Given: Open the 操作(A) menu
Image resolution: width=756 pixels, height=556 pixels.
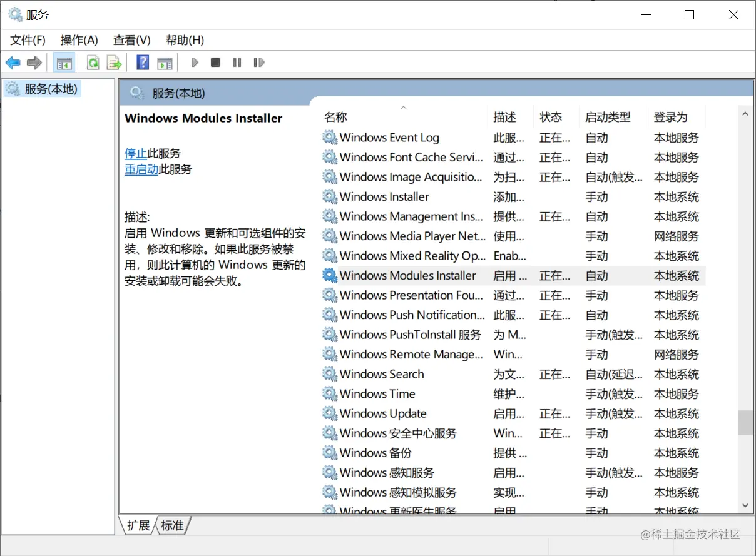Looking at the screenshot, I should [x=79, y=40].
